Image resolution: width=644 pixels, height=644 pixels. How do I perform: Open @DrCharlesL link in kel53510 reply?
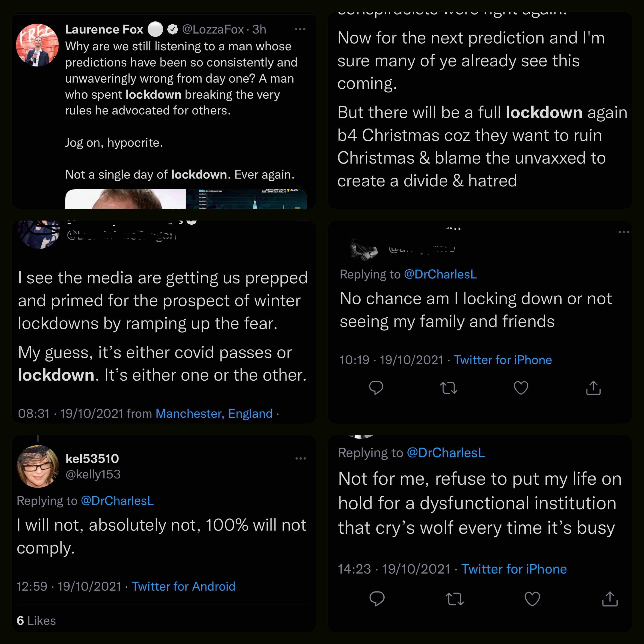(x=117, y=501)
